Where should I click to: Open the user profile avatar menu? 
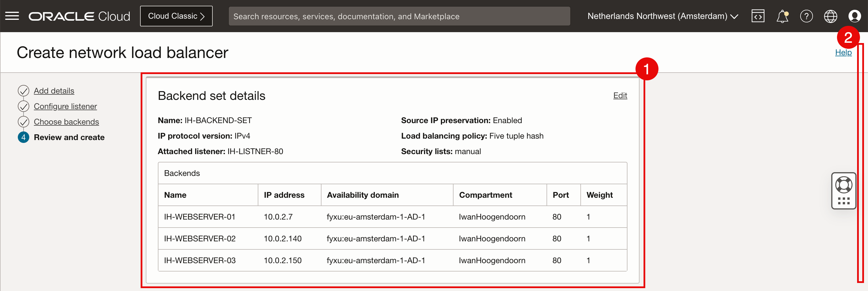point(855,16)
